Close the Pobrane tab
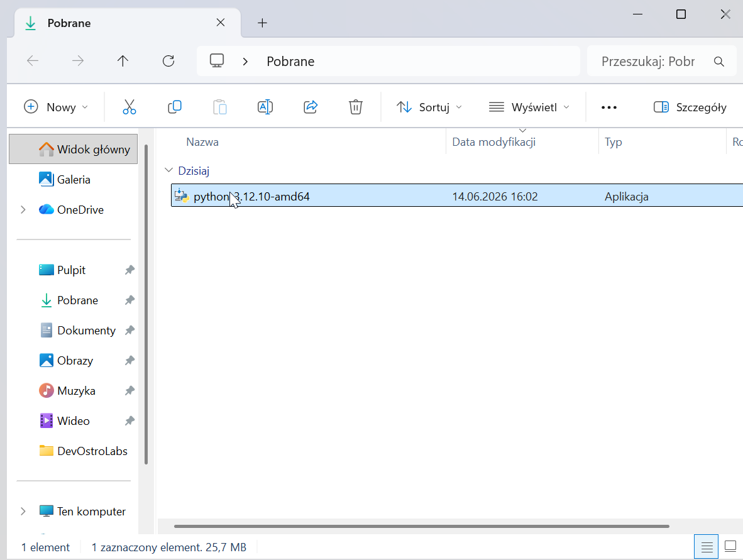 [221, 22]
